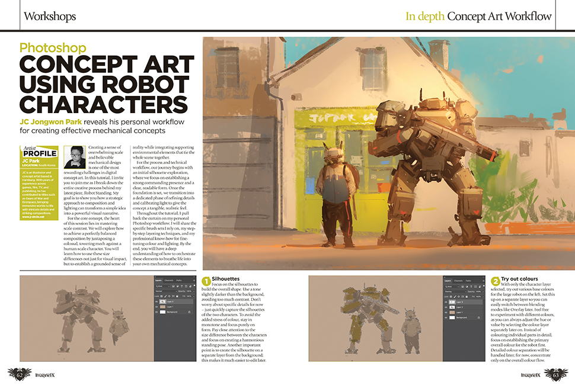Switch to Paths tab in Try out colours panel
The height and width of the screenshot is (392, 575).
click(x=468, y=281)
